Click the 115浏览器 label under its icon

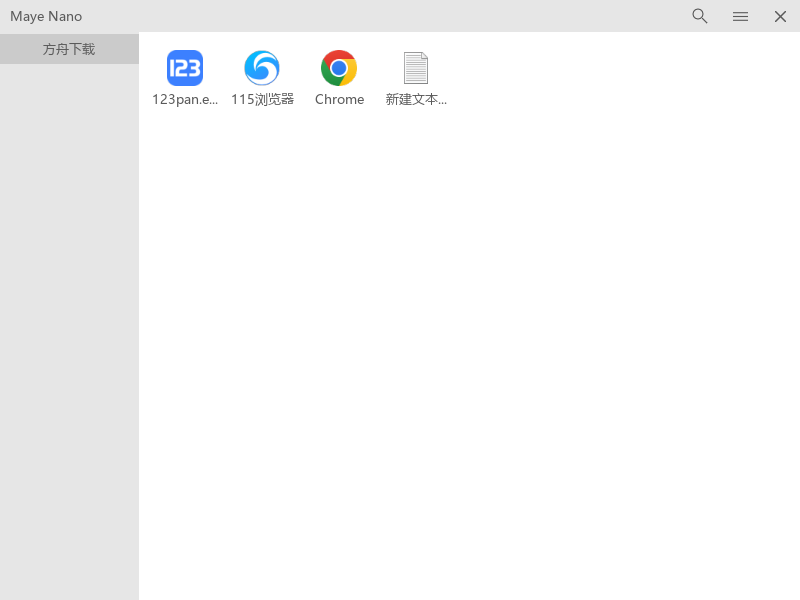pyautogui.click(x=262, y=99)
